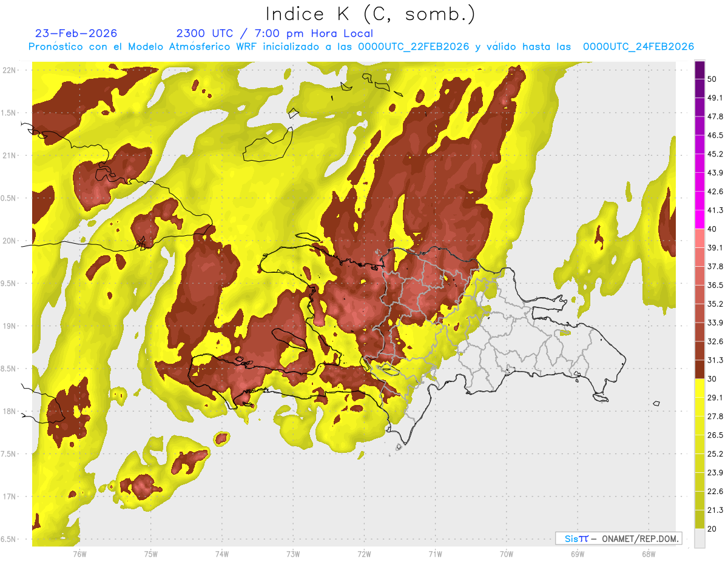Screen dimensions: 728x562
Task: Click the 22.6 color scale label
Action: tap(715, 492)
